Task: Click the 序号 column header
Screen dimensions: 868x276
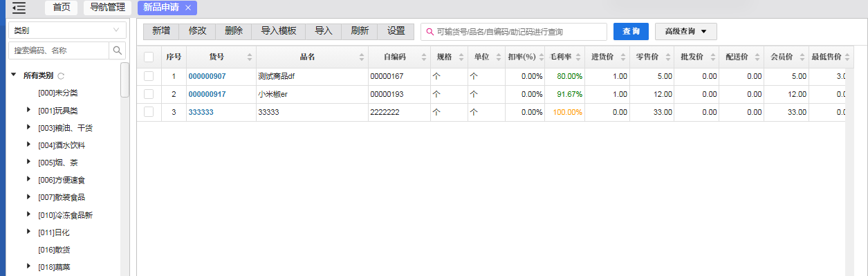Action: tap(174, 57)
